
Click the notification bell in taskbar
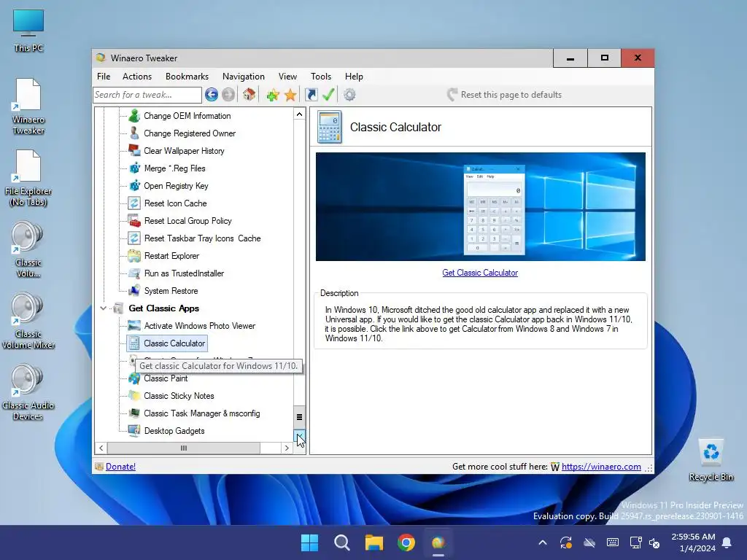pos(727,542)
